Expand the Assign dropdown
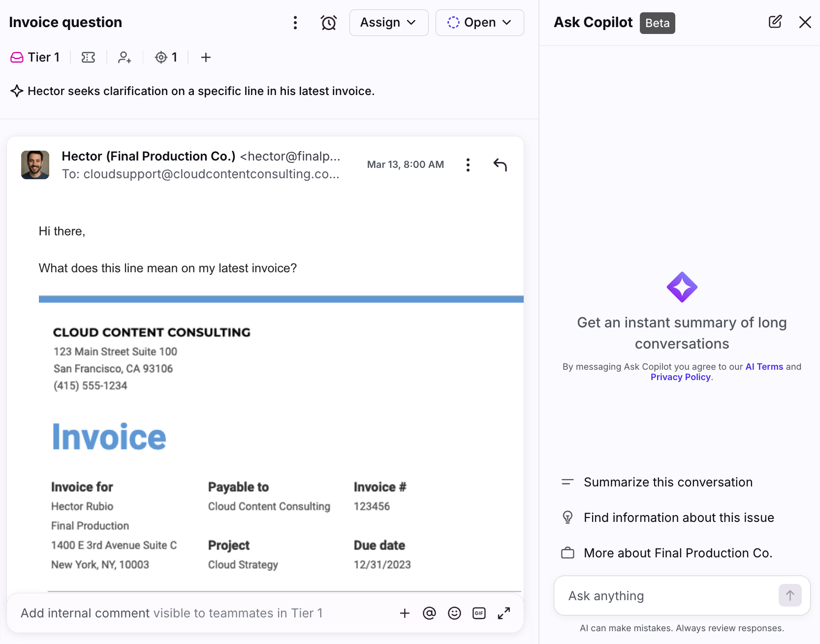Screen dimensions: 820x644 (x=388, y=23)
